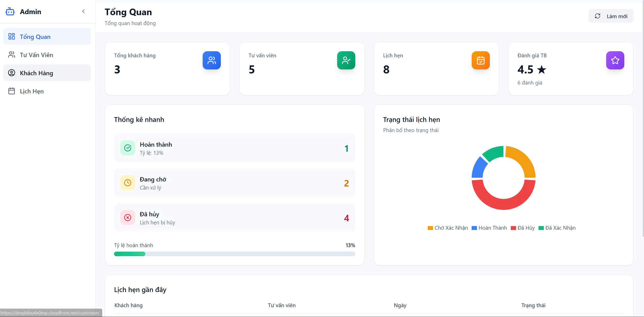644x317 pixels.
Task: Click the Admin robot logo icon
Action: tap(11, 11)
